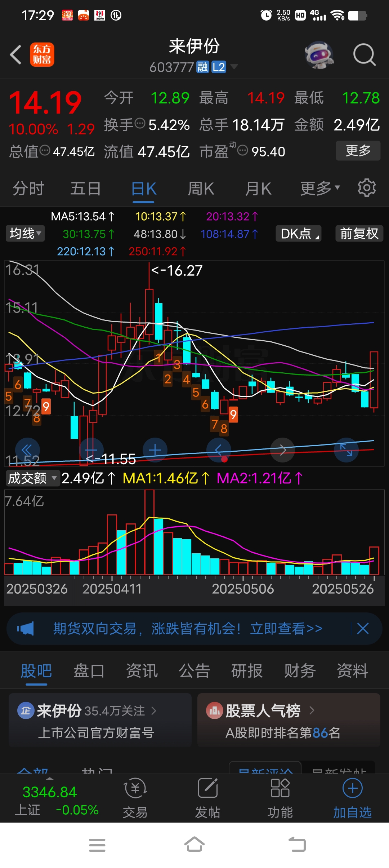This screenshot has width=389, height=868.
Task: Open the robot assistant avatar
Action: pos(319,55)
